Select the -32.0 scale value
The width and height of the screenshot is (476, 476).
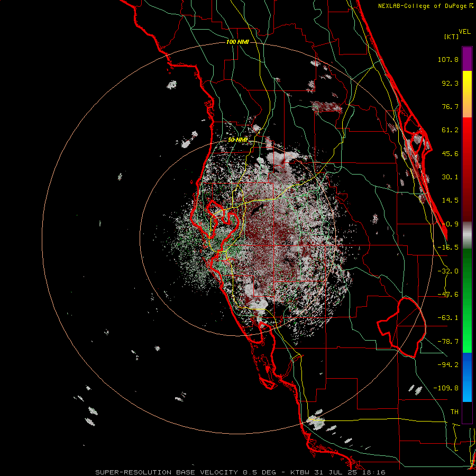pyautogui.click(x=448, y=271)
